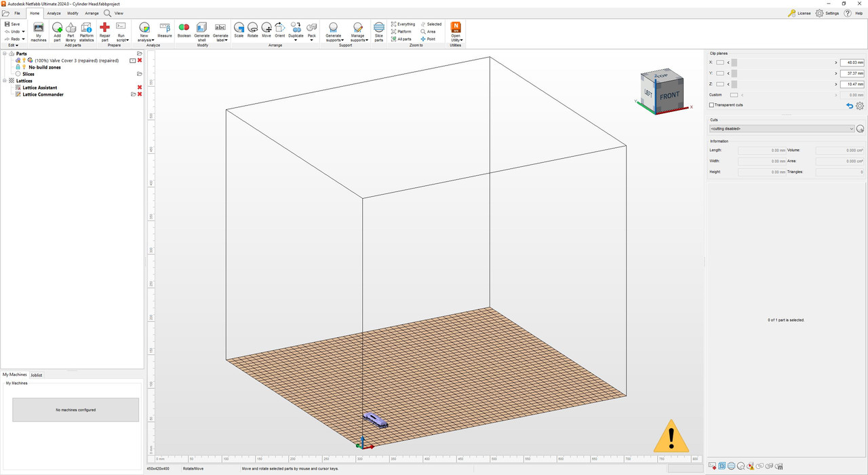Click the slice view icon in bottom bar

click(x=731, y=466)
